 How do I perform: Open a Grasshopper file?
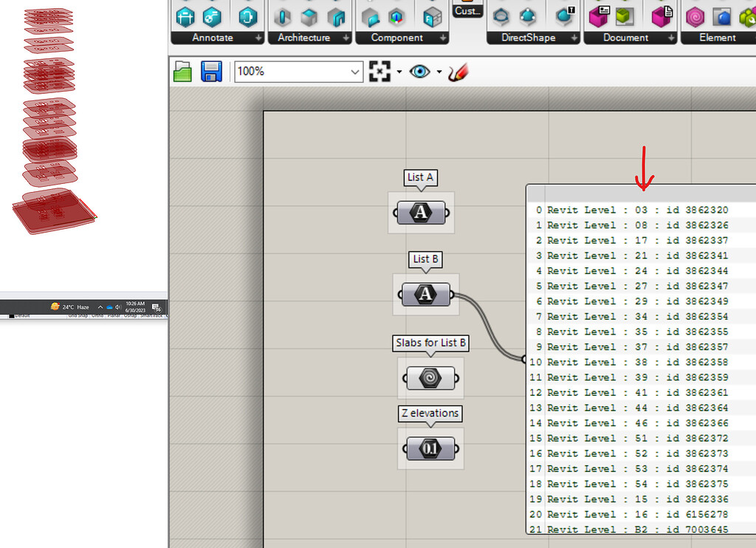point(182,72)
